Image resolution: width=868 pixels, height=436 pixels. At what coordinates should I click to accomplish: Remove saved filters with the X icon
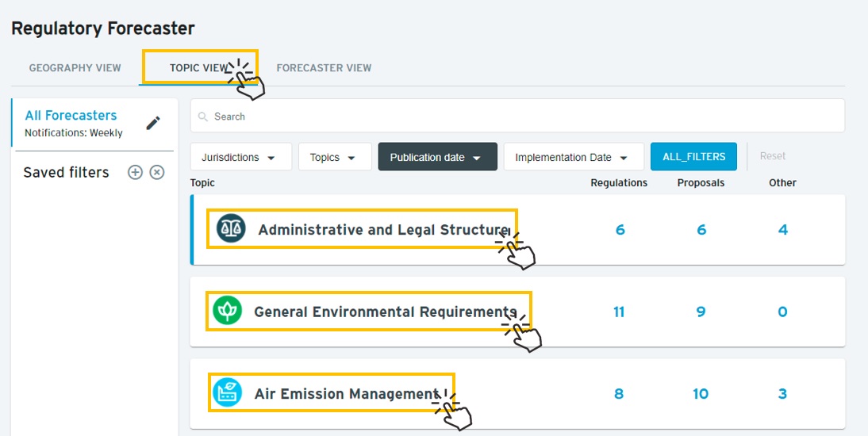157,173
